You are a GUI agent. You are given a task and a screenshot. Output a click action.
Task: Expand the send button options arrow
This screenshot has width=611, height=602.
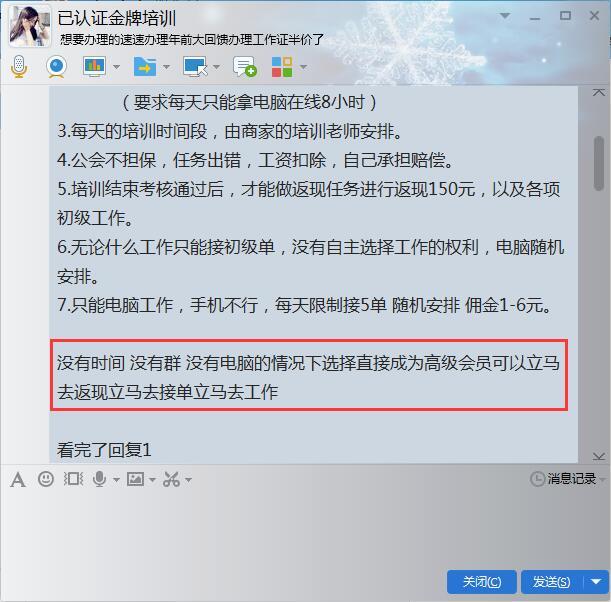point(596,582)
